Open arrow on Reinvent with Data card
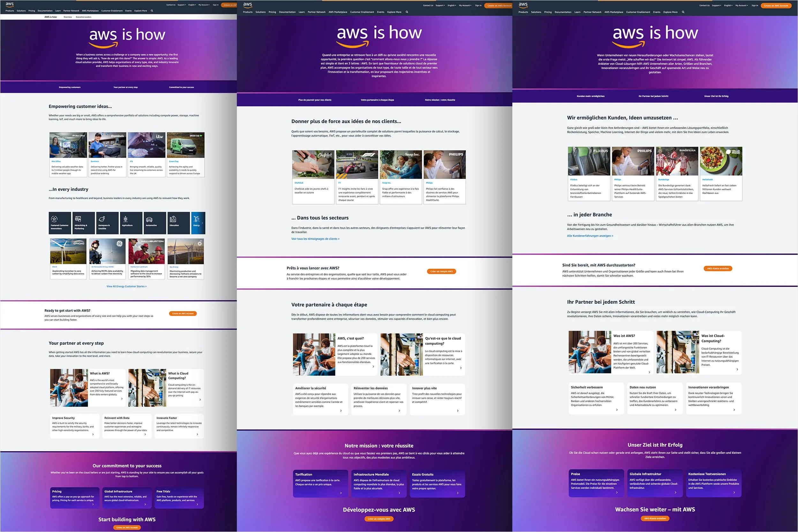798x532 pixels. click(x=145, y=434)
